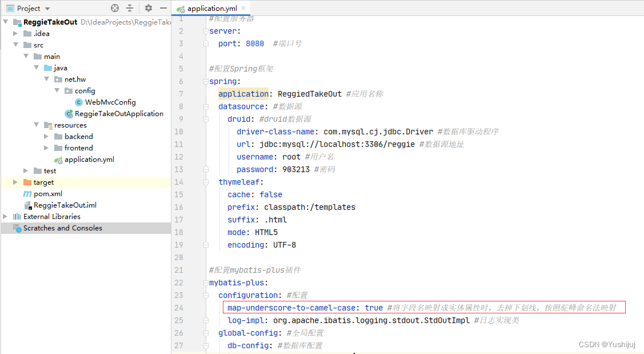
Task: Click the application.yml Spring config icon in tree
Action: (58, 160)
